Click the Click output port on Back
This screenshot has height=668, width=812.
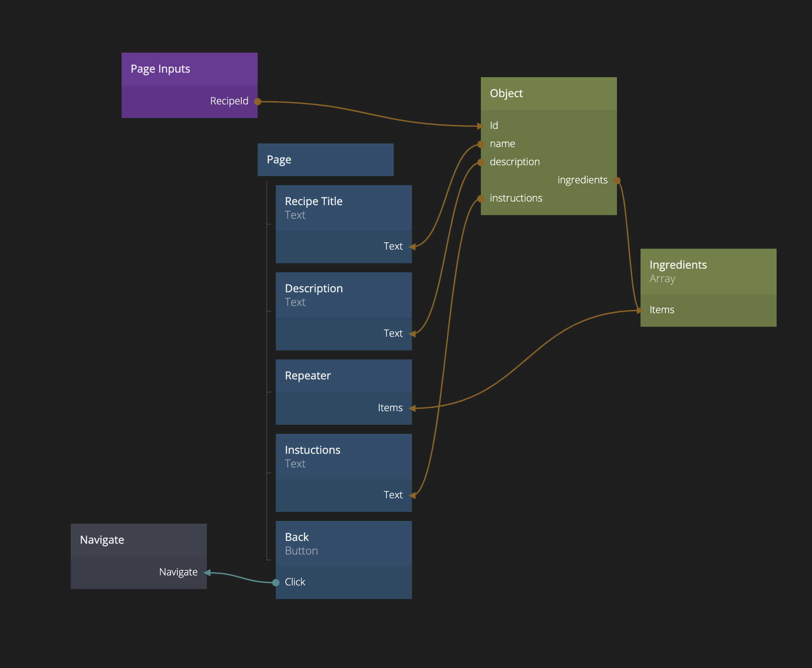[x=276, y=582]
